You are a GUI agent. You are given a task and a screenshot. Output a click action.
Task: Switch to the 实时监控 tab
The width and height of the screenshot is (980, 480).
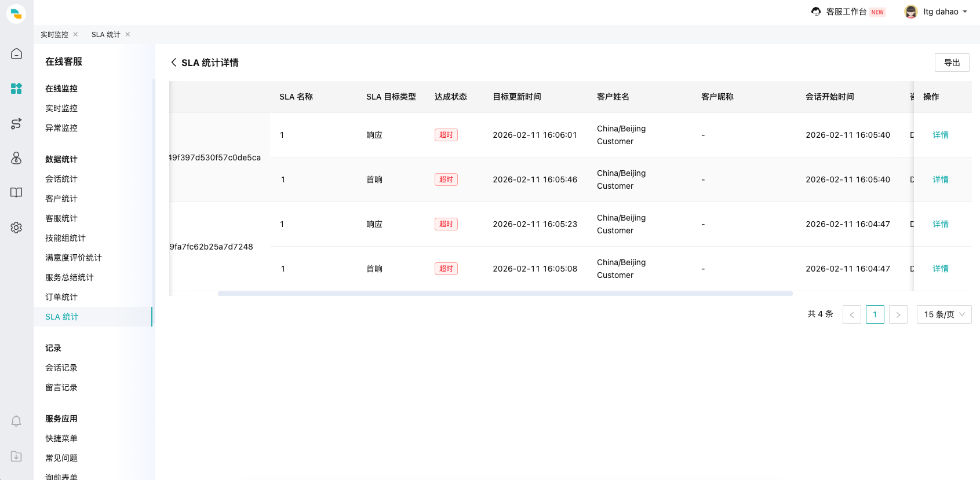(x=54, y=35)
